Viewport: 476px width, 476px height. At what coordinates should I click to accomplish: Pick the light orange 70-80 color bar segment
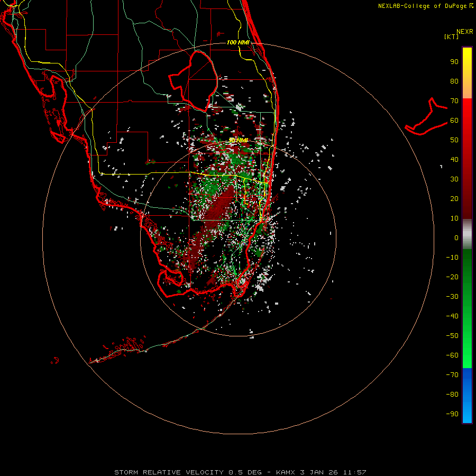467,90
